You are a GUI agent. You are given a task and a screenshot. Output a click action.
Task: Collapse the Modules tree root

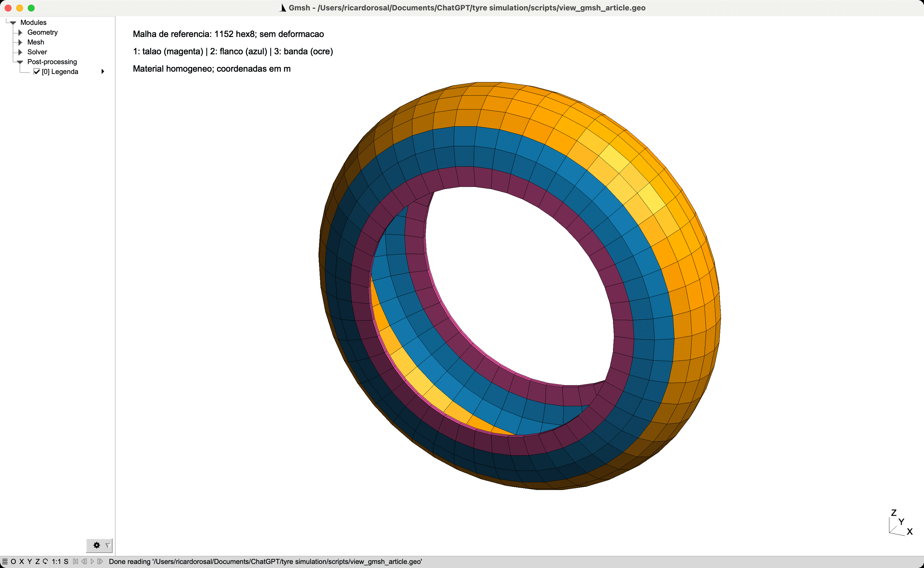click(13, 23)
